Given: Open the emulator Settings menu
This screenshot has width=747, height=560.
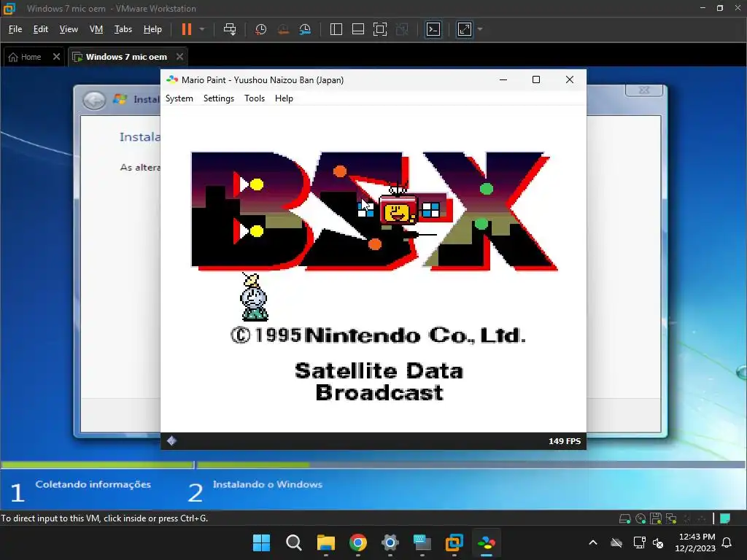Looking at the screenshot, I should tap(219, 98).
